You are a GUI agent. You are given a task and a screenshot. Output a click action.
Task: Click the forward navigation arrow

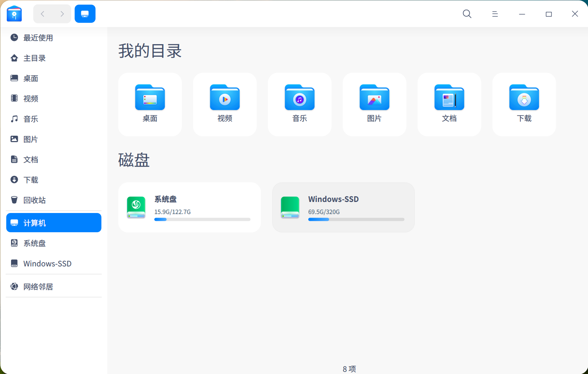62,14
